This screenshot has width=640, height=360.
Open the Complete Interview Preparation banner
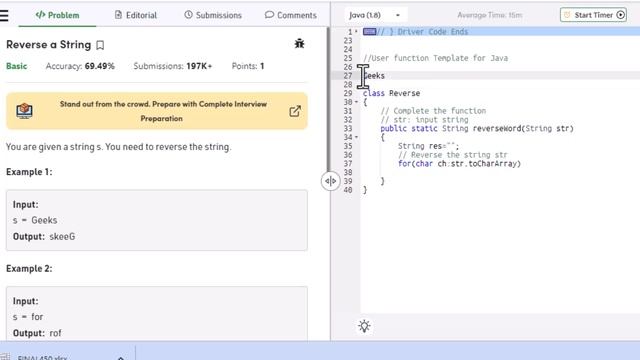[x=157, y=111]
